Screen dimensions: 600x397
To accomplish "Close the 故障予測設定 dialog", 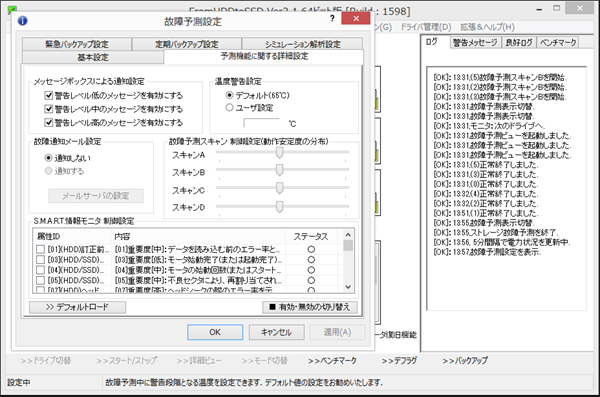I will [355, 18].
